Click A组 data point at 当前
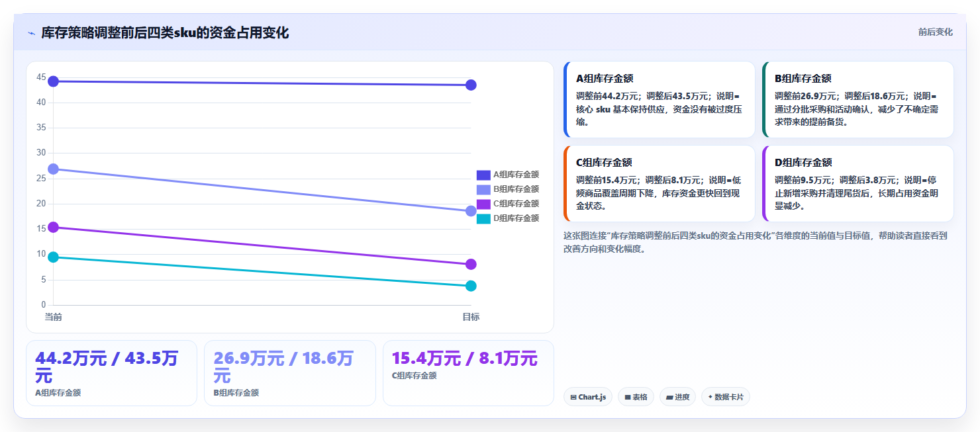This screenshot has height=432, width=980. [54, 81]
